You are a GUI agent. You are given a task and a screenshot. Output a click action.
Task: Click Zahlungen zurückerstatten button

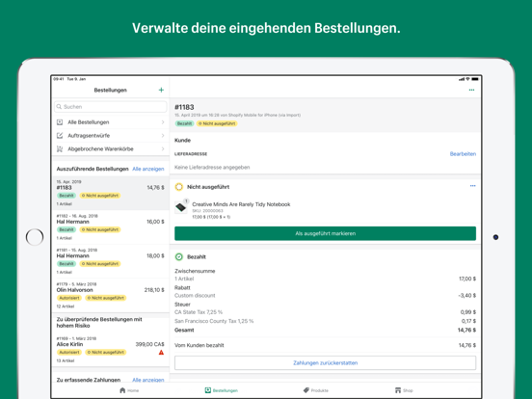(x=325, y=362)
